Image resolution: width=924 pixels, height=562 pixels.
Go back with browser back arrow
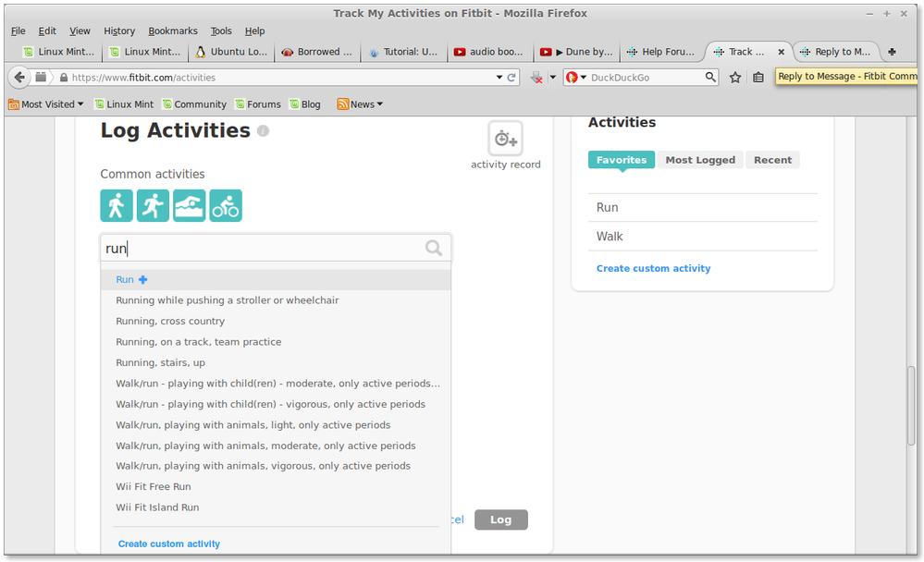[x=19, y=77]
